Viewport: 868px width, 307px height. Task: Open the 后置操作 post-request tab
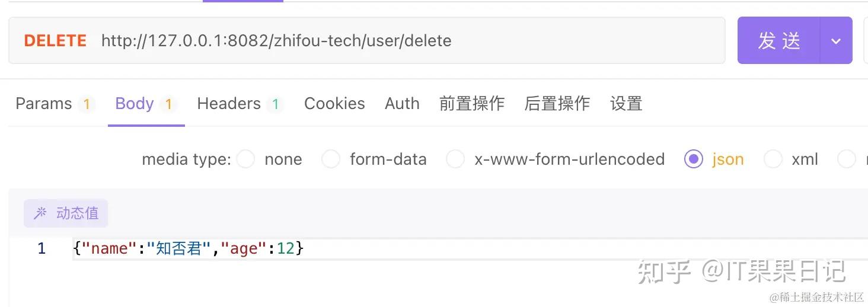click(x=557, y=104)
